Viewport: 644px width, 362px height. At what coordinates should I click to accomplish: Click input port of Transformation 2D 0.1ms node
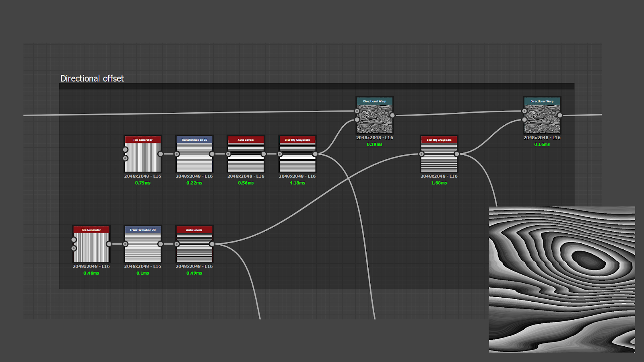pos(125,244)
